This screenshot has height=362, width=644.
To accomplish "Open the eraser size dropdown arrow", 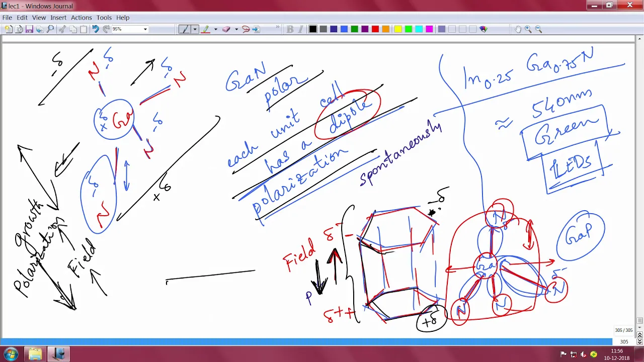I will pyautogui.click(x=236, y=29).
